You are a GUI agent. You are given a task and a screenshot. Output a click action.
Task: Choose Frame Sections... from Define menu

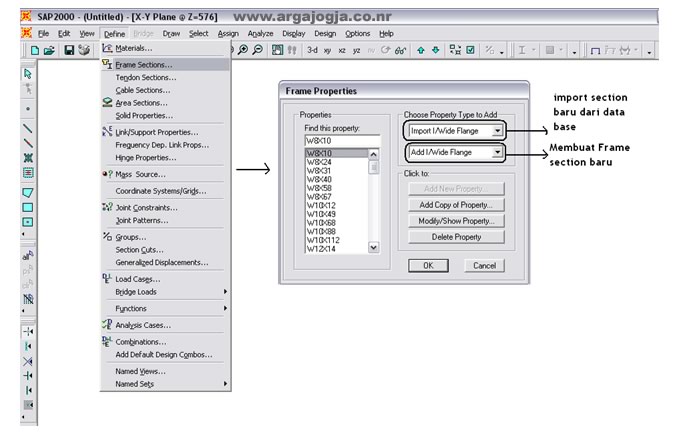coord(165,64)
